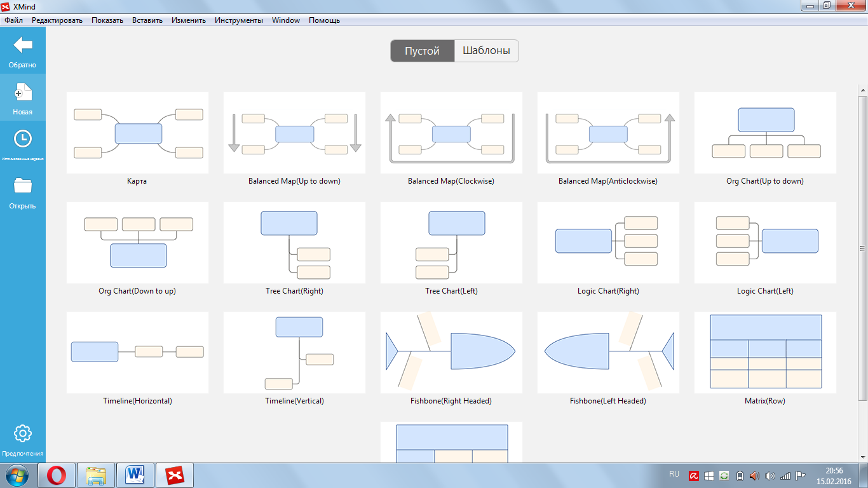This screenshot has width=868, height=488.
Task: Click the second speaker tray icon
Action: click(x=770, y=476)
